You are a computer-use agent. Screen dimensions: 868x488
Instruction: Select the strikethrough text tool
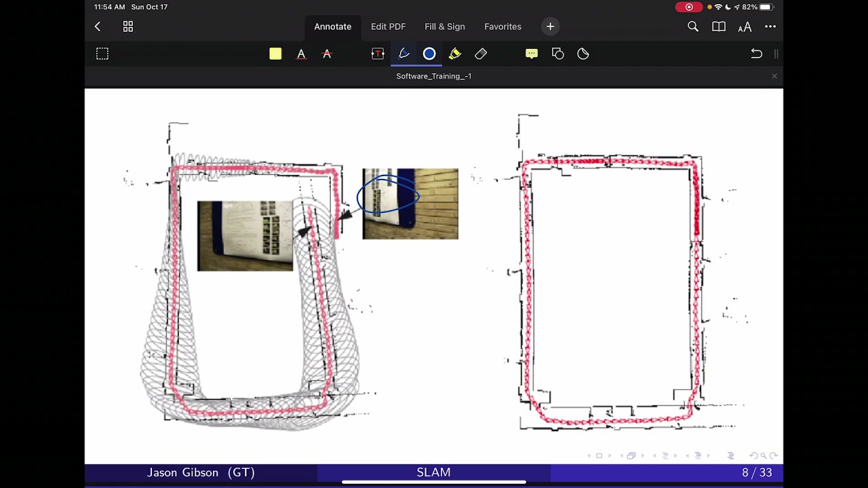[327, 54]
